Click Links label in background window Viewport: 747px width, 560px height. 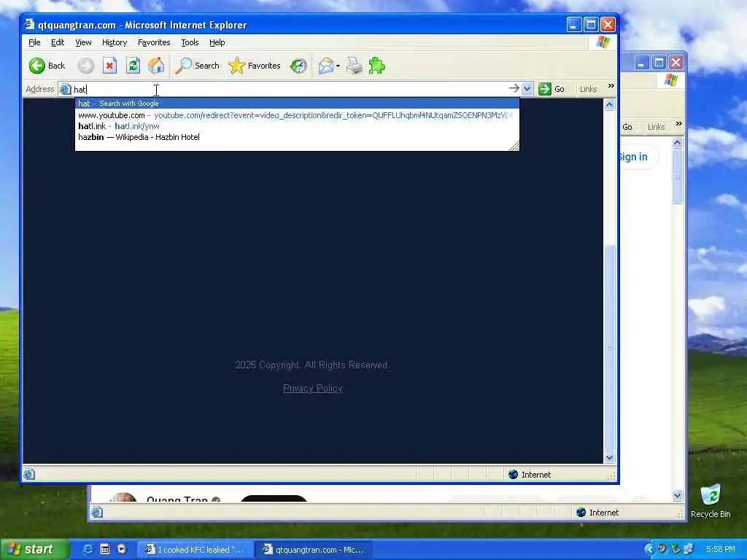656,127
